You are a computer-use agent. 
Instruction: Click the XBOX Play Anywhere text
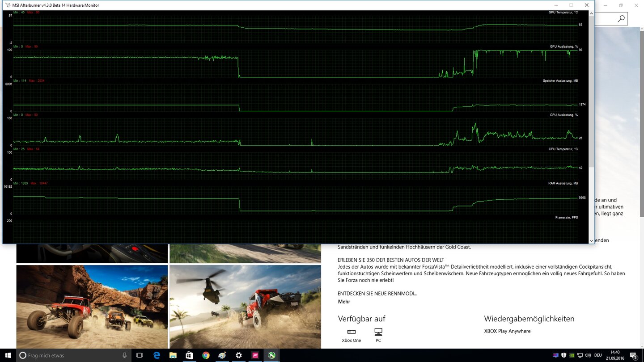(507, 331)
